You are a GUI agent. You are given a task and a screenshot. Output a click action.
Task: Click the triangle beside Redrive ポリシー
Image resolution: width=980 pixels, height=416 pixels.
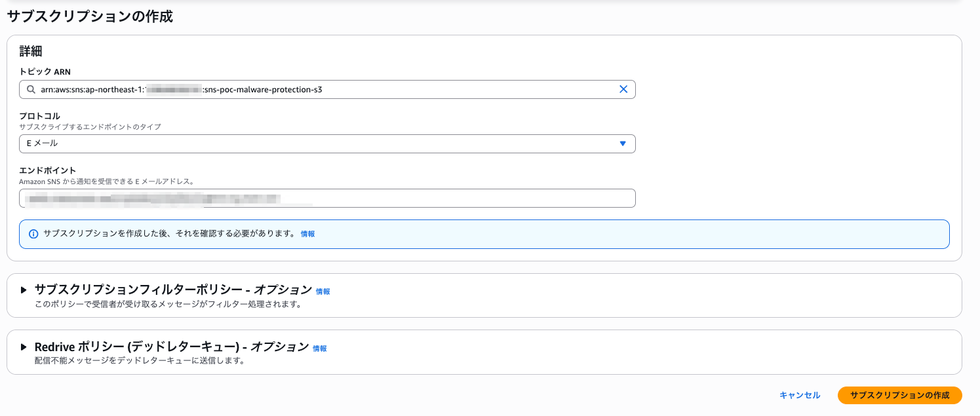(24, 347)
